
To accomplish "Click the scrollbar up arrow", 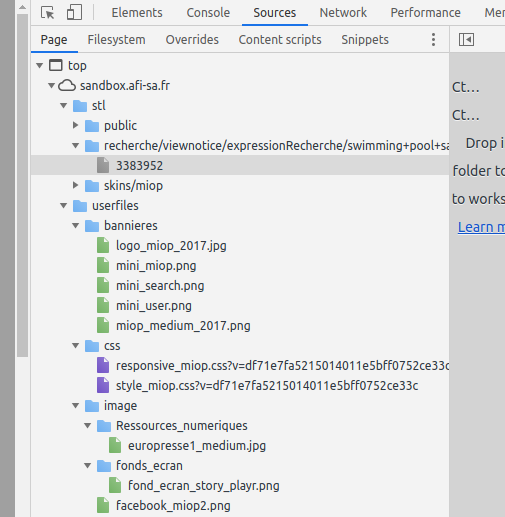I will click(22, 7).
